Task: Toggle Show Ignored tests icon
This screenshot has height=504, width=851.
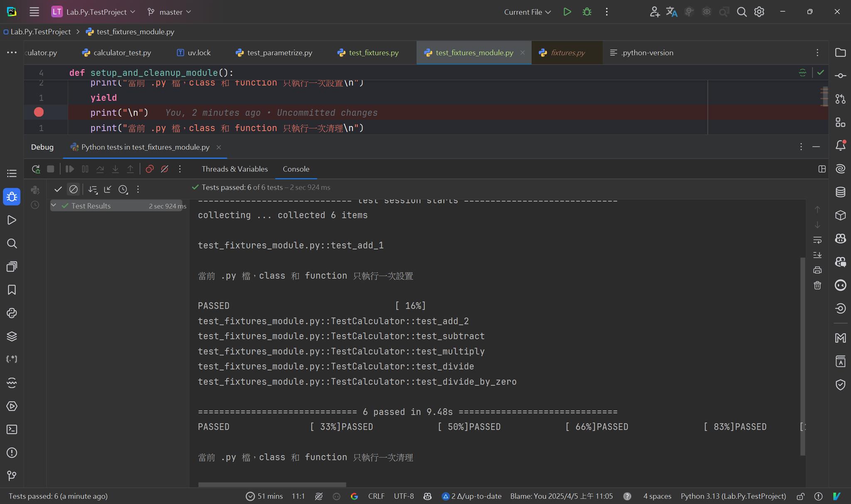Action: pyautogui.click(x=74, y=189)
